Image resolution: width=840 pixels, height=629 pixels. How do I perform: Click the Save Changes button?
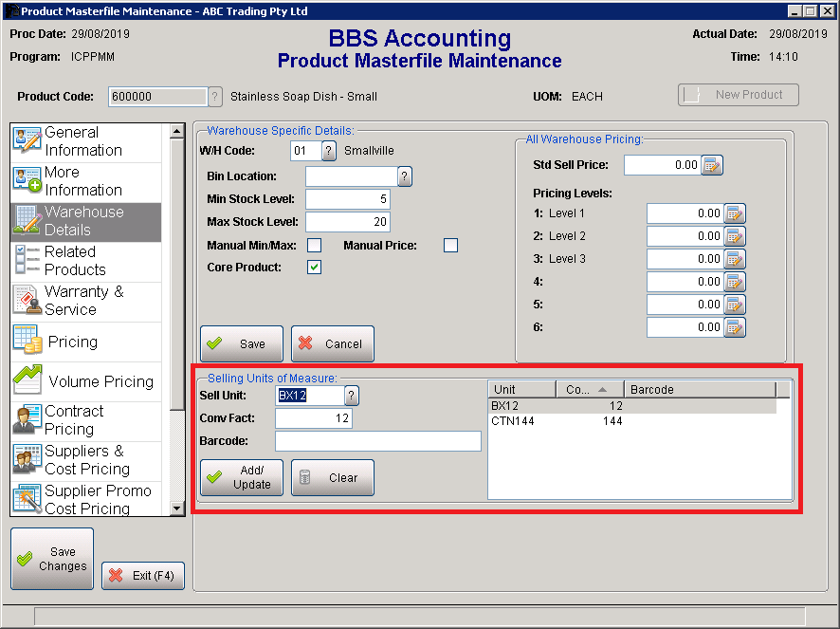coord(52,558)
